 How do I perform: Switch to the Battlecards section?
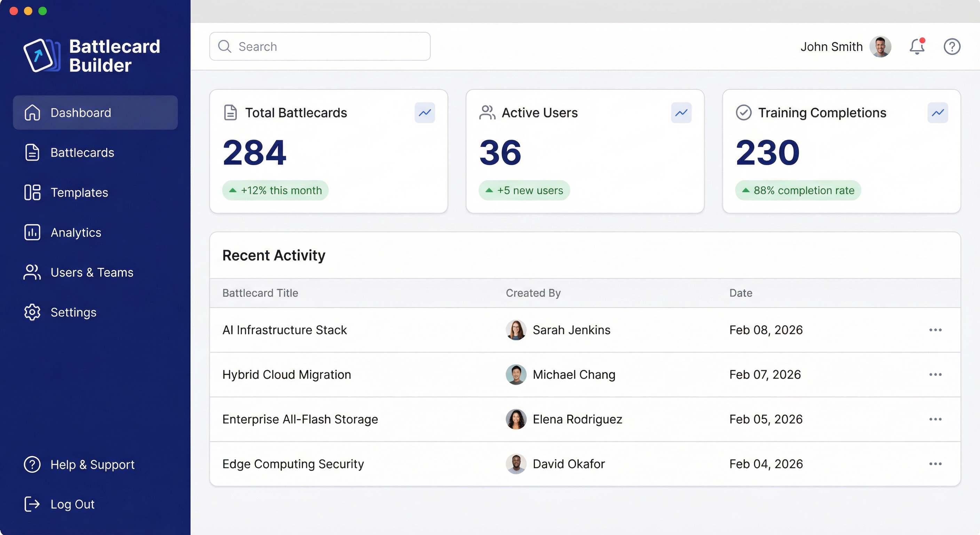tap(82, 152)
